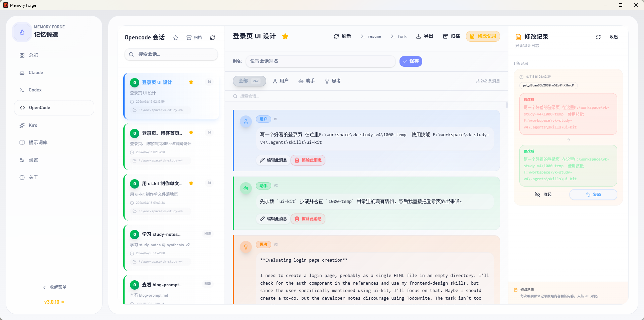Viewport: 644px width, 320px height.
Task: Open the Kiro section in the sidebar
Action: click(33, 125)
